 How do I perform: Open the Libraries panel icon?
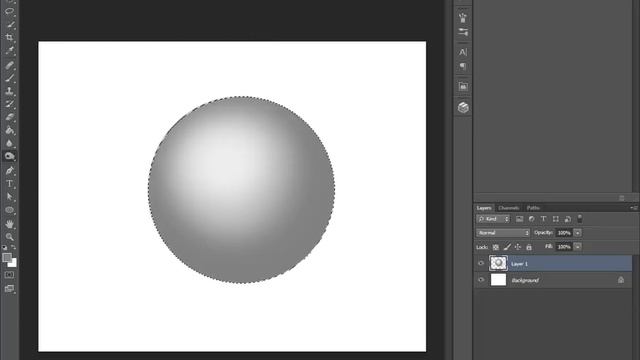[463, 87]
